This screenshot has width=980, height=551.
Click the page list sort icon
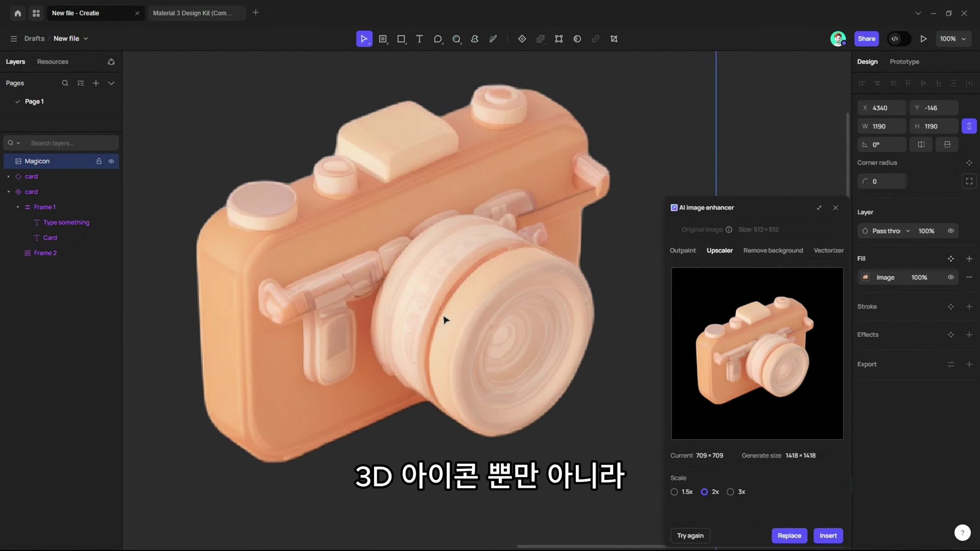[x=80, y=83]
